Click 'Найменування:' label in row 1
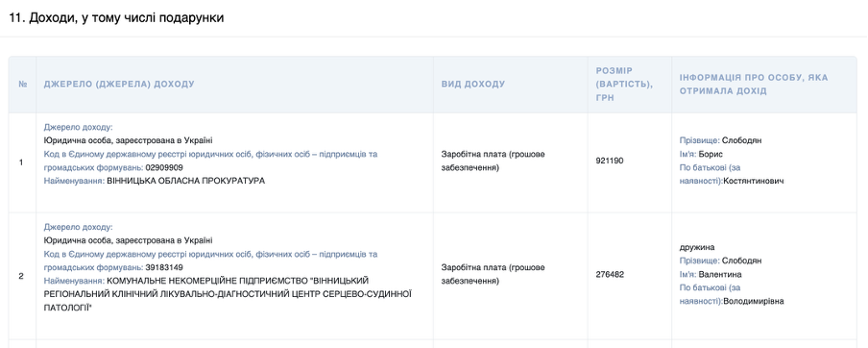The height and width of the screenshot is (348, 868). (x=74, y=181)
